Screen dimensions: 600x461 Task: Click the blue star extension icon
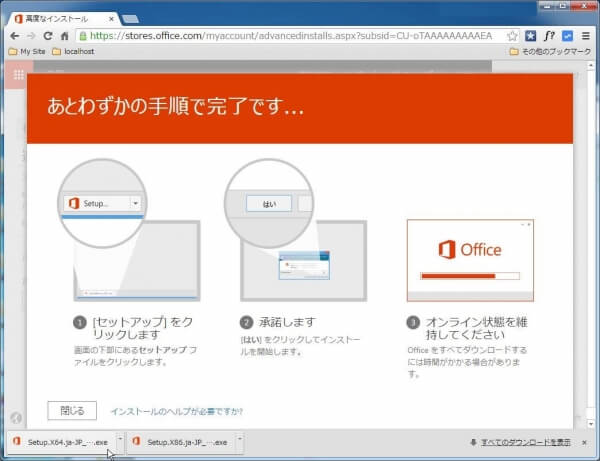click(530, 36)
